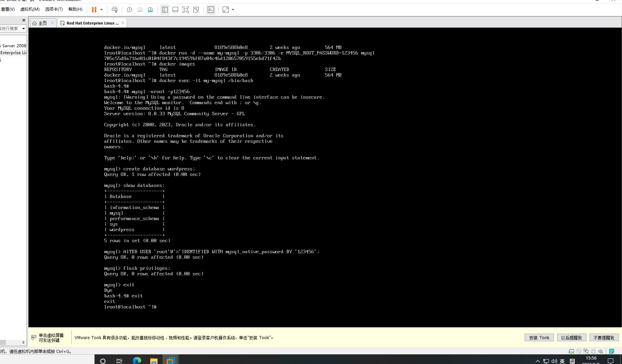Open Task View on the taskbar

point(119,361)
